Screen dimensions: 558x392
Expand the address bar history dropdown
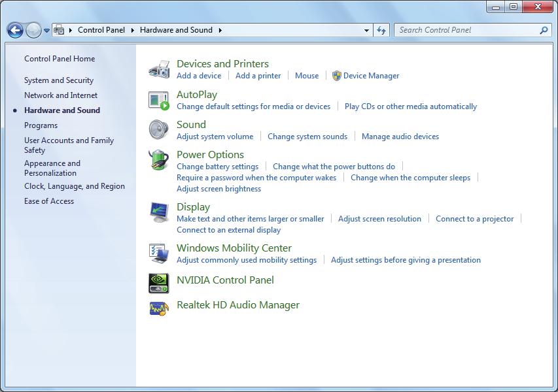coord(366,31)
